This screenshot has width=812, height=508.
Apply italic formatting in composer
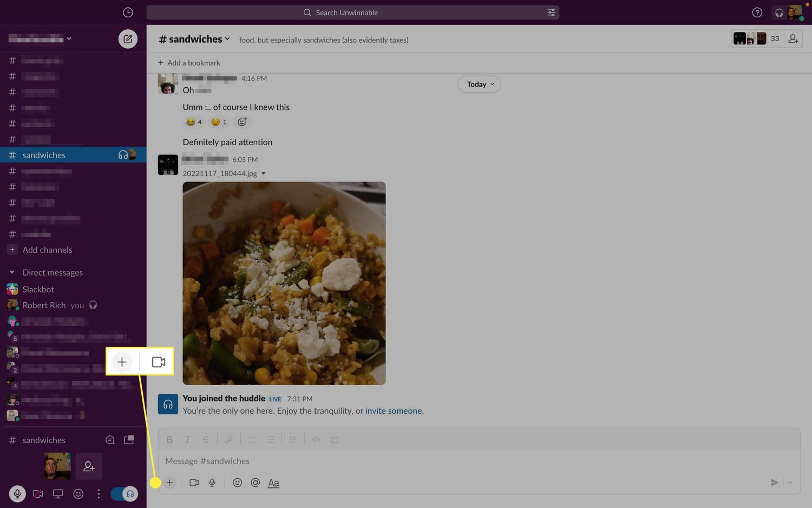(x=187, y=440)
